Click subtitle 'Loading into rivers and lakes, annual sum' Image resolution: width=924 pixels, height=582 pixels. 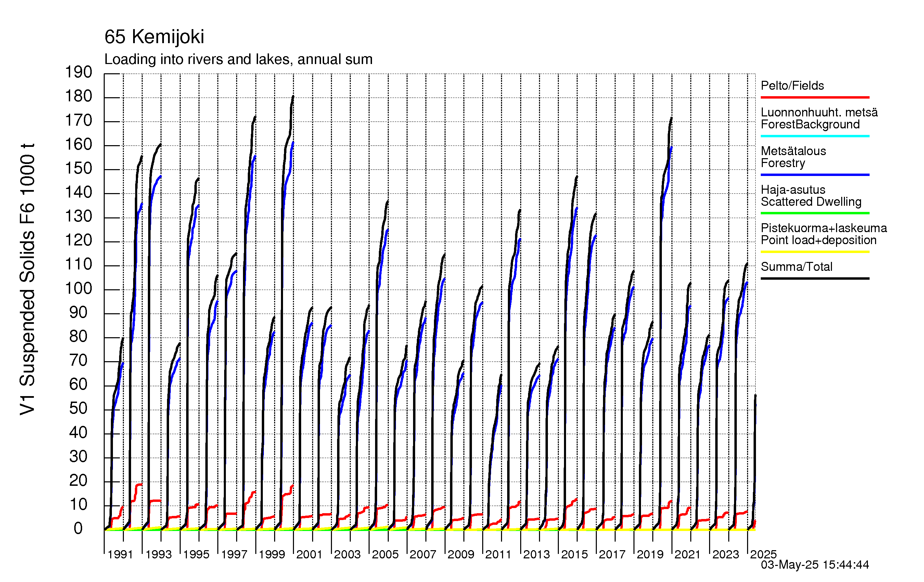pos(238,60)
